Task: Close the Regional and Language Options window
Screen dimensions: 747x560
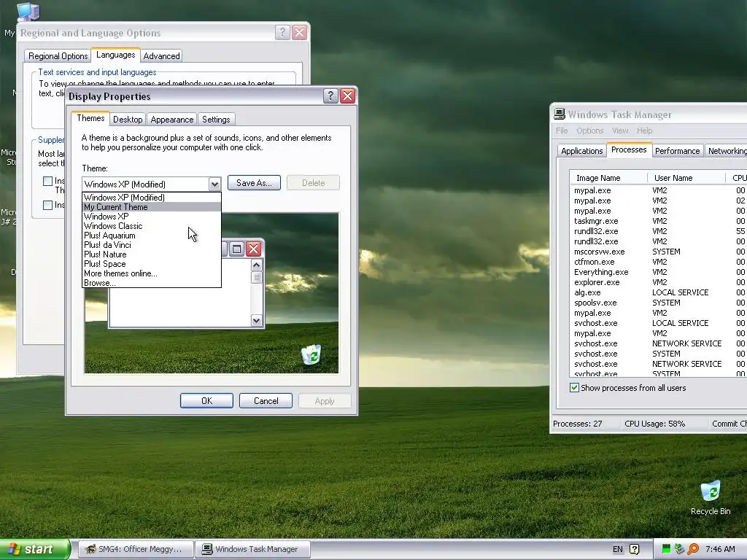Action: point(299,32)
